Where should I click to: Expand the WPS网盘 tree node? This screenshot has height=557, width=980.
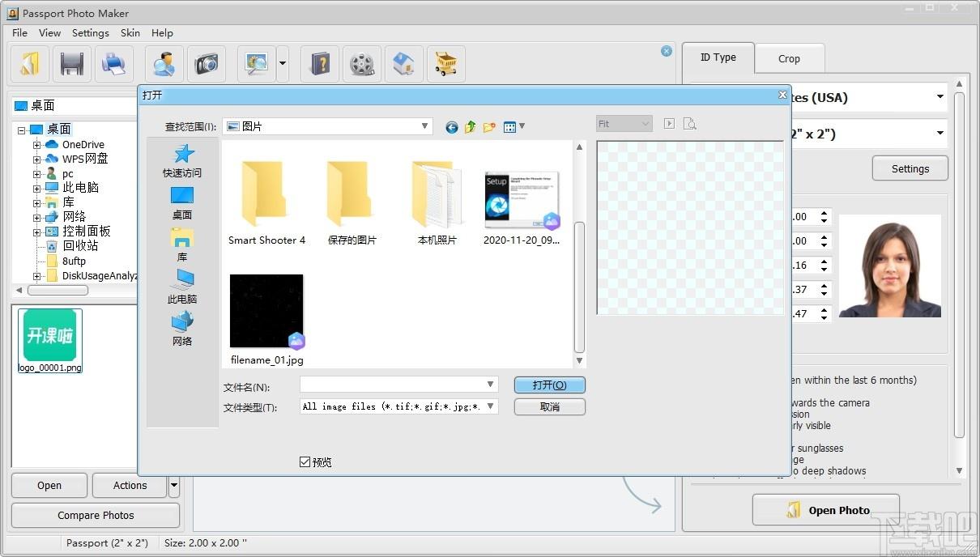[x=37, y=159]
